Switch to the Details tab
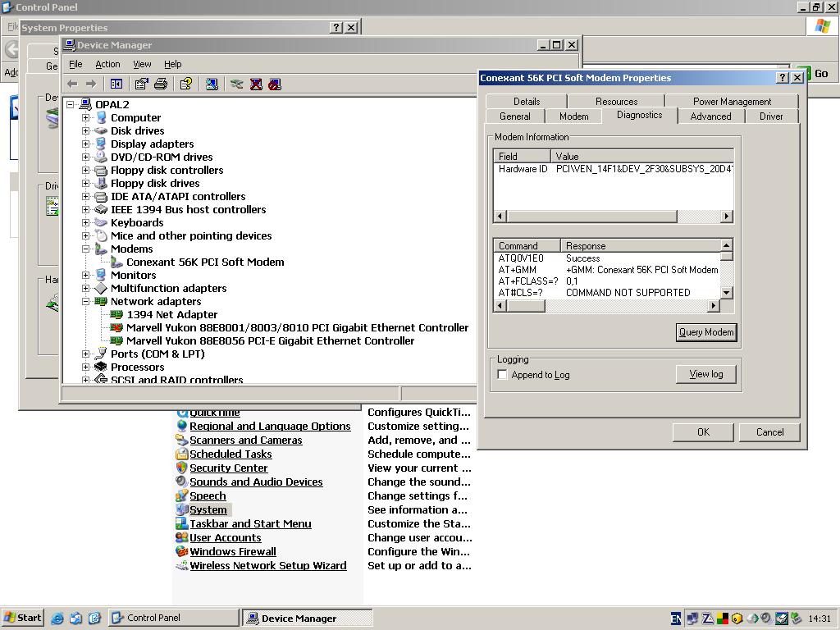Image resolution: width=840 pixels, height=630 pixels. click(x=527, y=101)
